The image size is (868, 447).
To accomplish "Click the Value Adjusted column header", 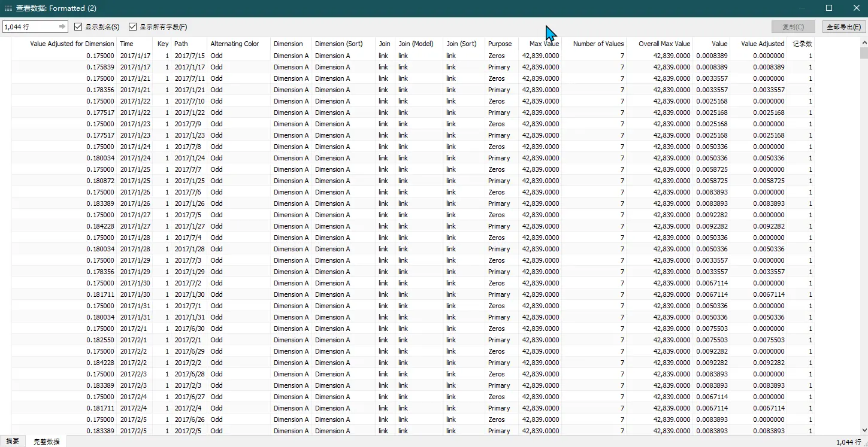I will point(763,44).
